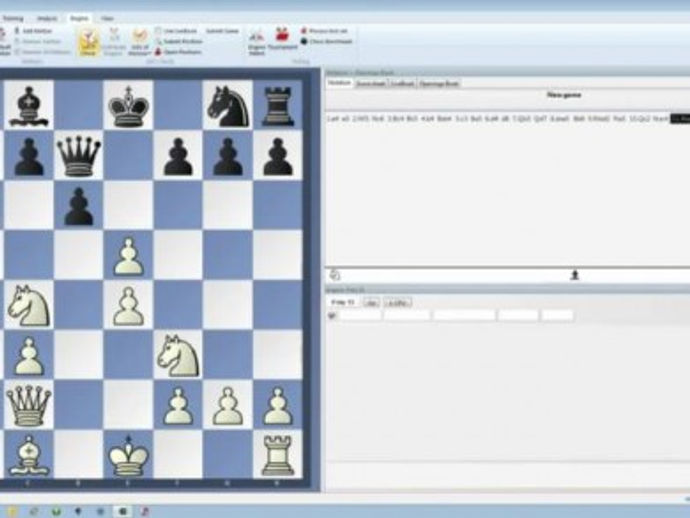The image size is (690, 518).
Task: Click the Add Kibitzer command
Action: tap(33, 31)
